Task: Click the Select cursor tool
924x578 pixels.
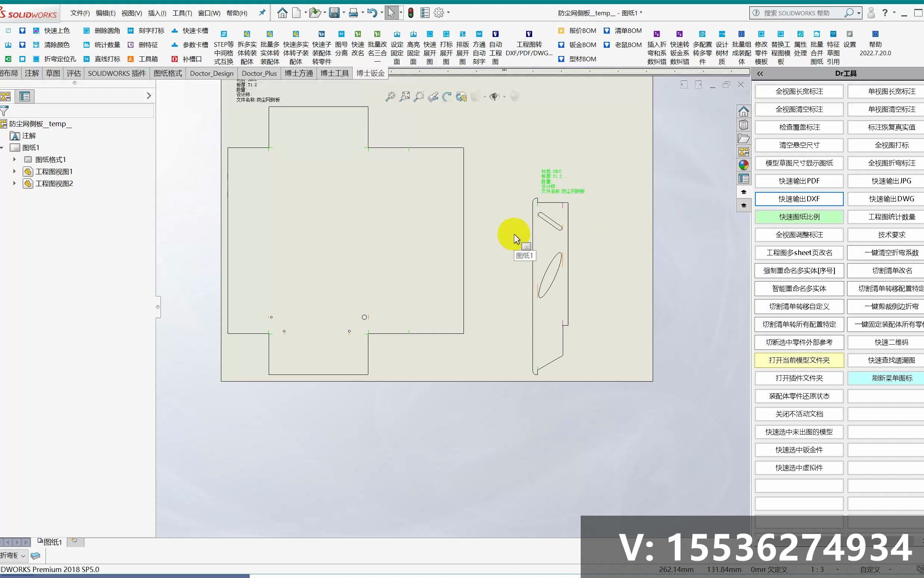Action: [x=391, y=13]
